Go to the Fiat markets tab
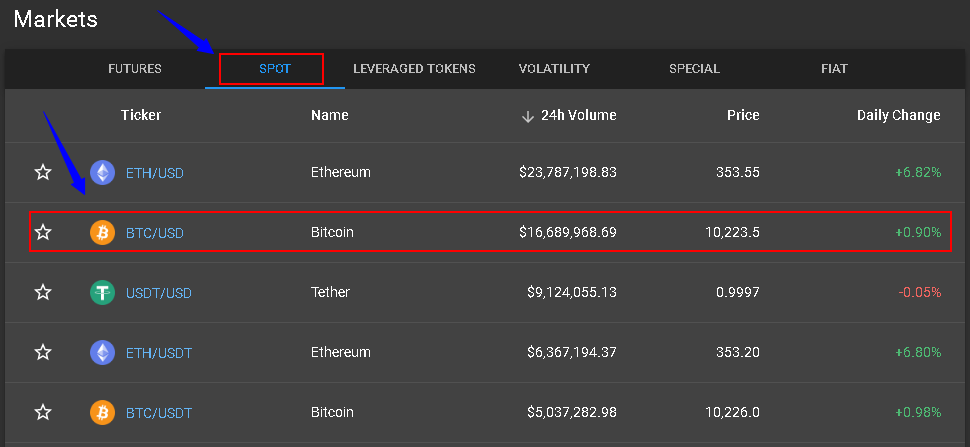Image resolution: width=970 pixels, height=447 pixels. [834, 69]
